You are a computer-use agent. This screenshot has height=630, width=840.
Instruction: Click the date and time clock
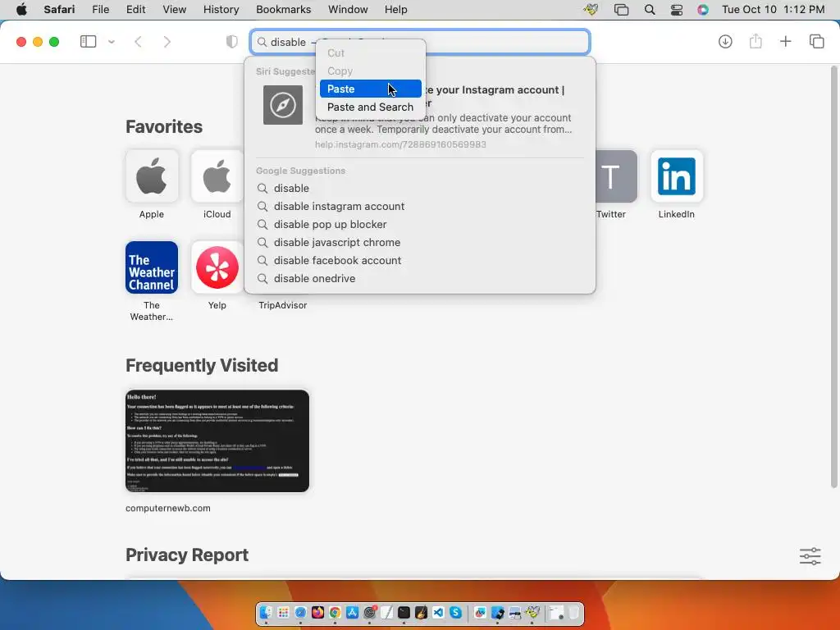773,10
